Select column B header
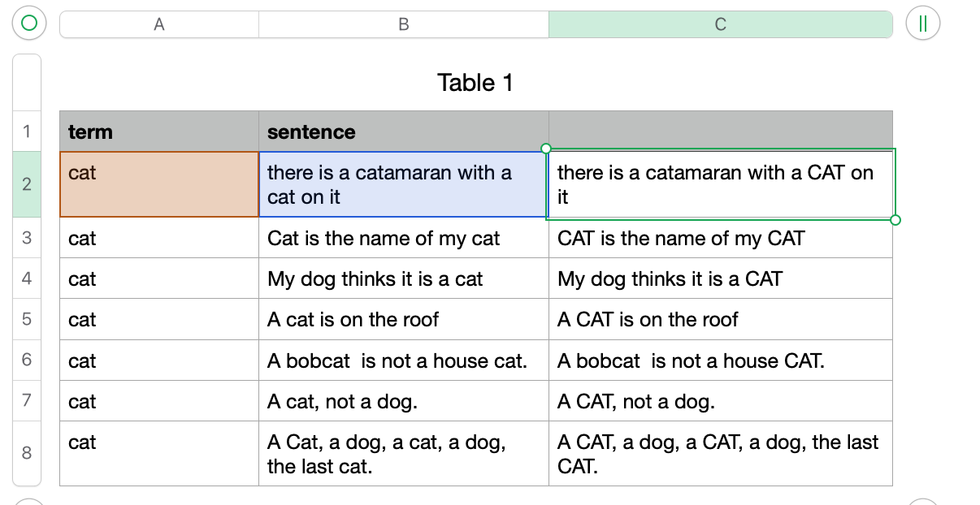Screen dimensions: 980x505 [403, 24]
